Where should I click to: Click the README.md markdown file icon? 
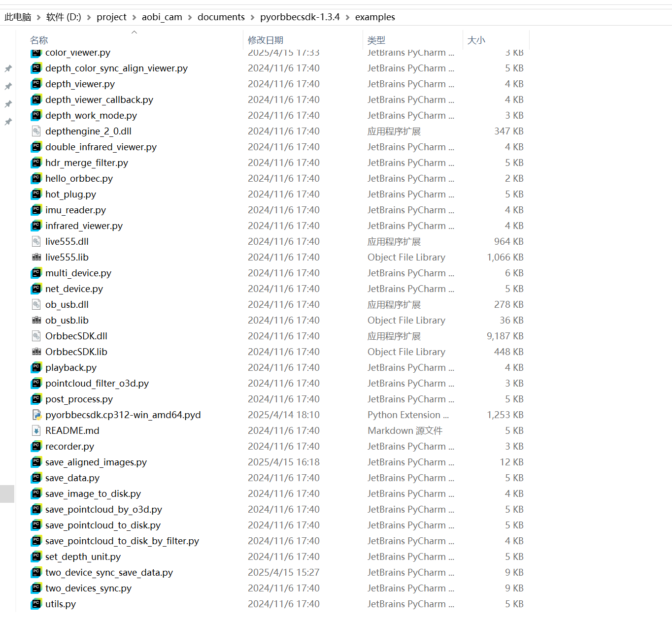(36, 430)
